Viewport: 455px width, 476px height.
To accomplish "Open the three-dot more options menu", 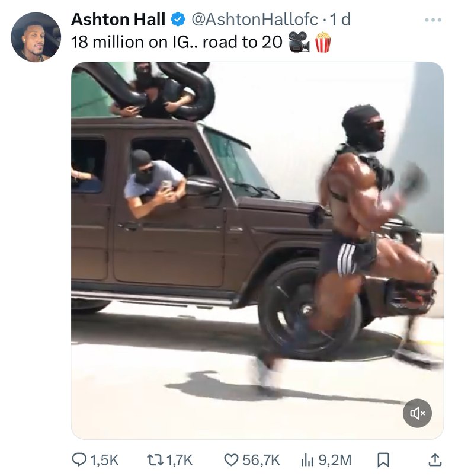I will [x=433, y=20].
